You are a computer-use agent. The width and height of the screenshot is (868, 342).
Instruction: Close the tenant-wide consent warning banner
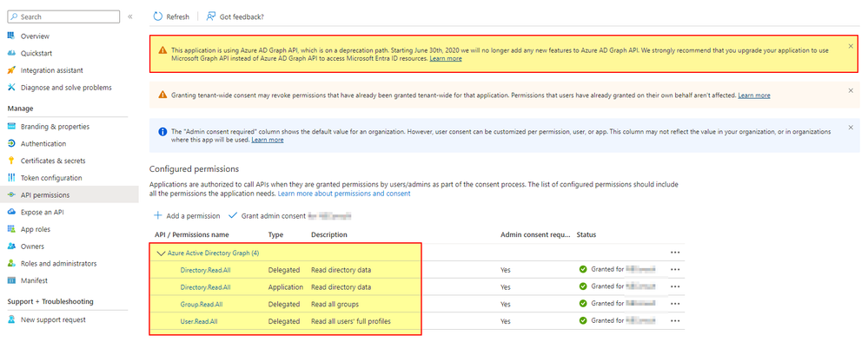[851, 90]
